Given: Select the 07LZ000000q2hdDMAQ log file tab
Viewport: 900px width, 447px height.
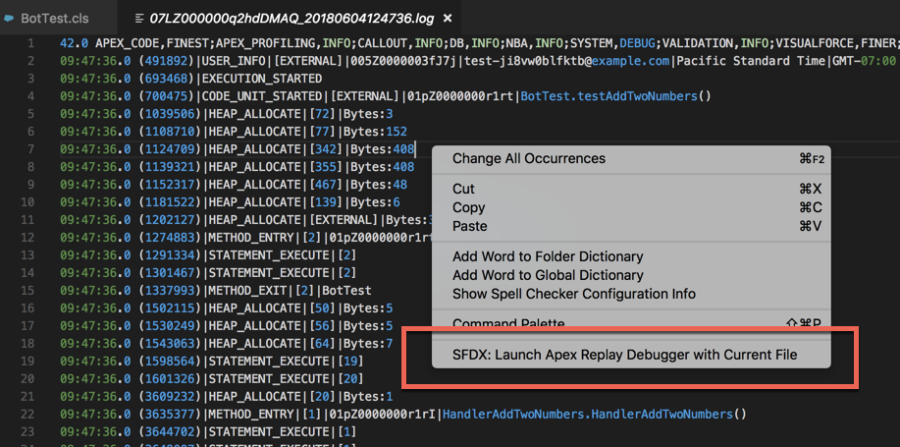Looking at the screenshot, I should (293, 18).
